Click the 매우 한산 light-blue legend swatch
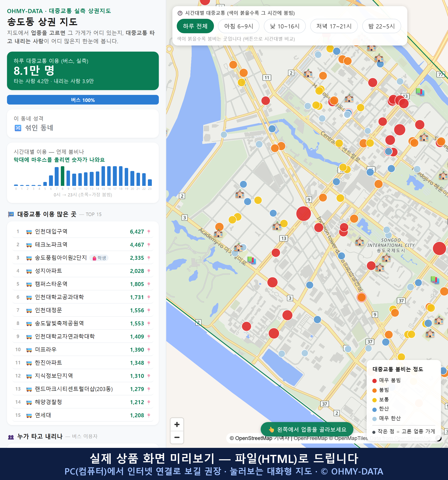The image size is (448, 480). point(374,419)
